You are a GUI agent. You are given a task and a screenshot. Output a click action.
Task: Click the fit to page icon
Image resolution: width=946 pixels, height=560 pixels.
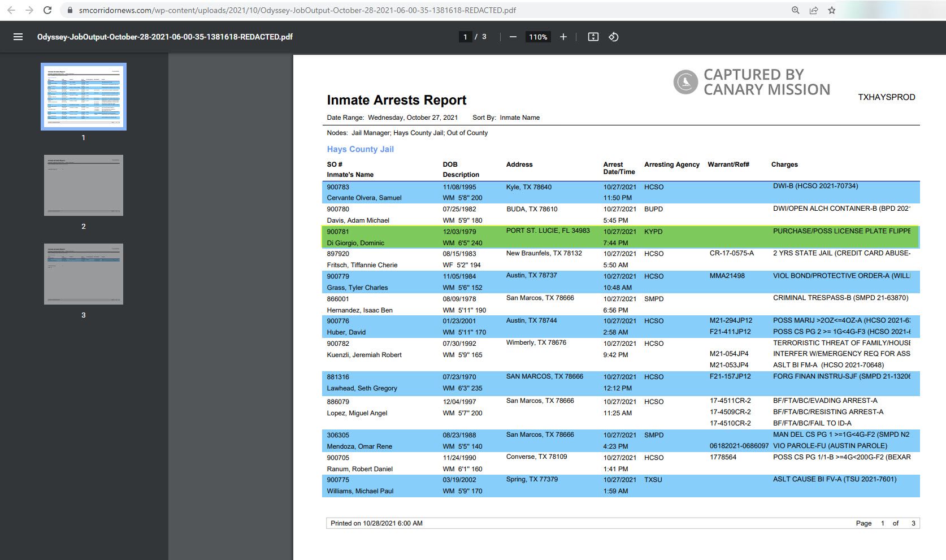click(593, 37)
